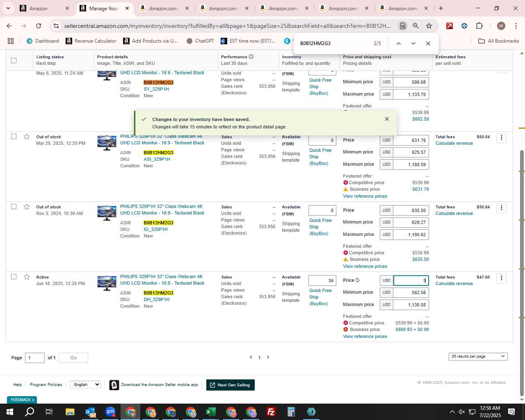The height and width of the screenshot is (420, 525).
Task: Open the Extensions puzzle icon
Action: 479,26
